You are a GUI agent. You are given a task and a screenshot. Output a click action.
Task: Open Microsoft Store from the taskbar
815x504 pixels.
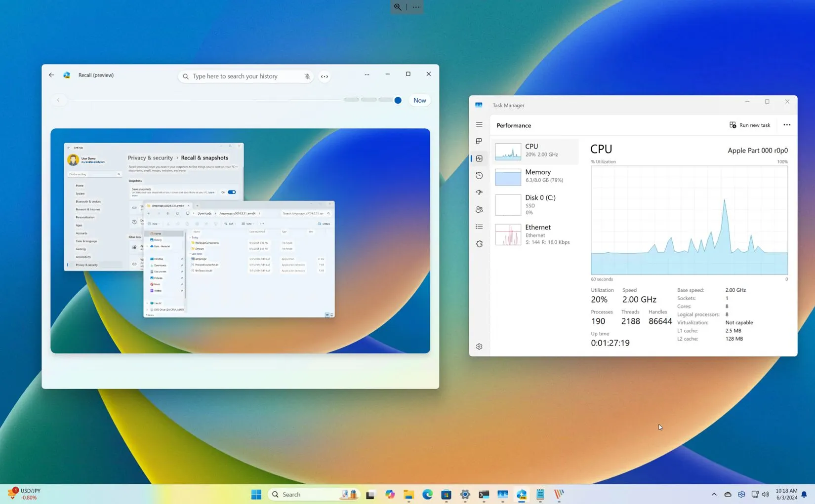click(446, 494)
